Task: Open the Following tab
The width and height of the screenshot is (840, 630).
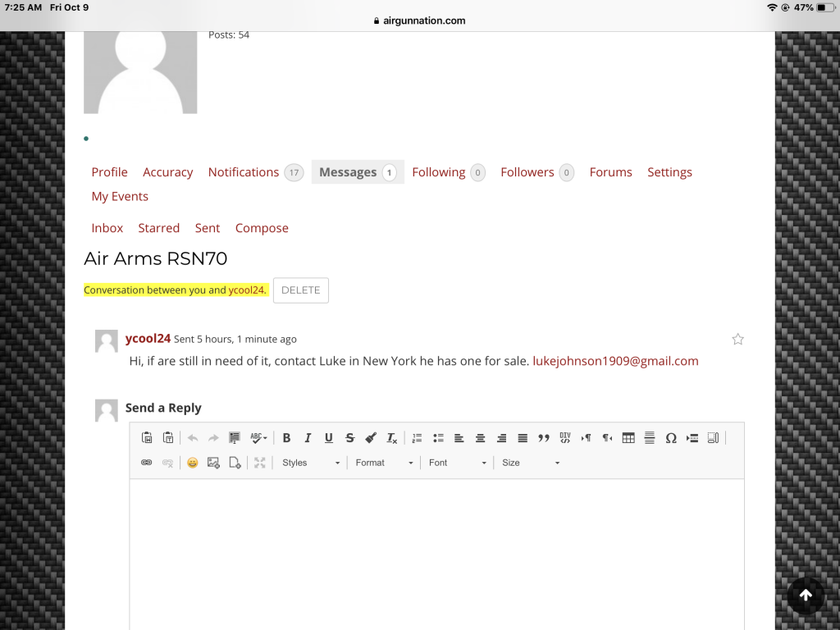Action: 449,172
